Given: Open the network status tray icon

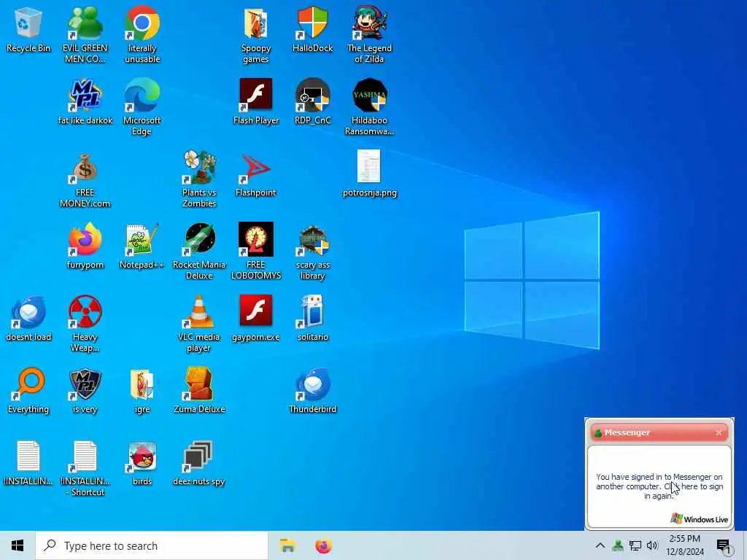Looking at the screenshot, I should coord(635,545).
